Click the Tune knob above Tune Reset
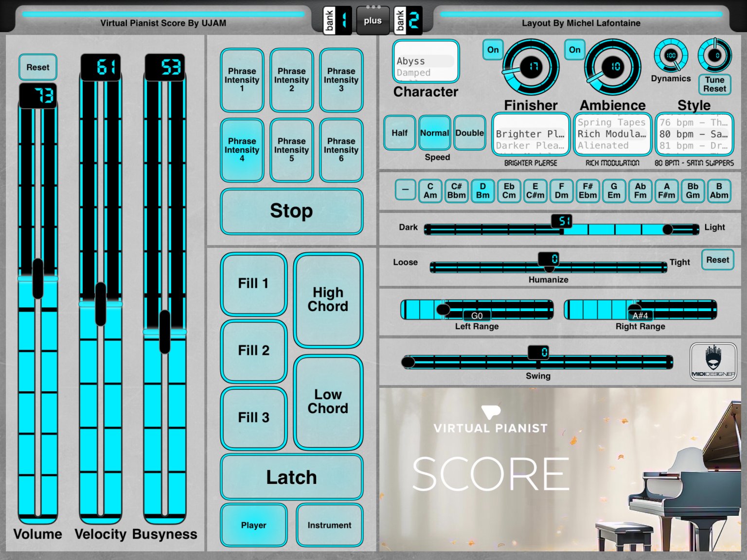 point(715,55)
